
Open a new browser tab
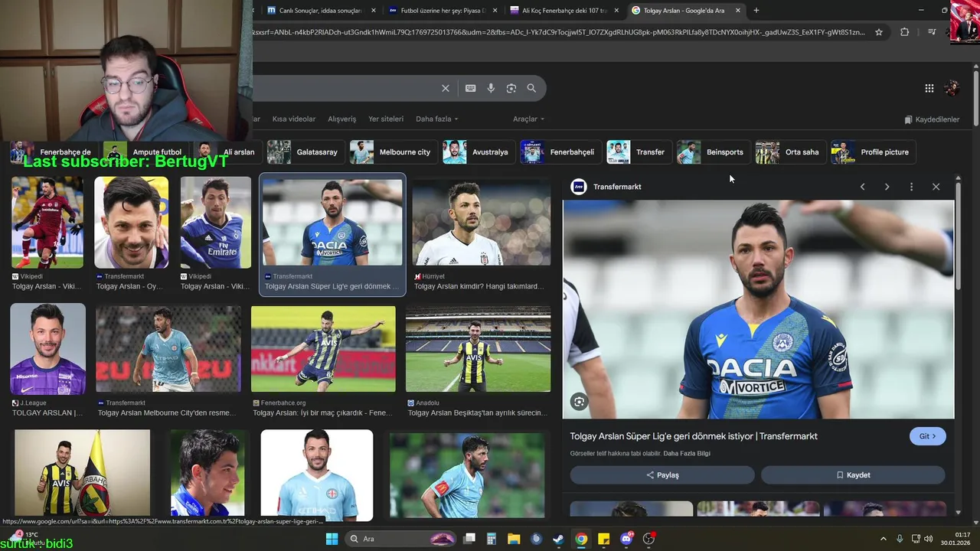(x=756, y=10)
